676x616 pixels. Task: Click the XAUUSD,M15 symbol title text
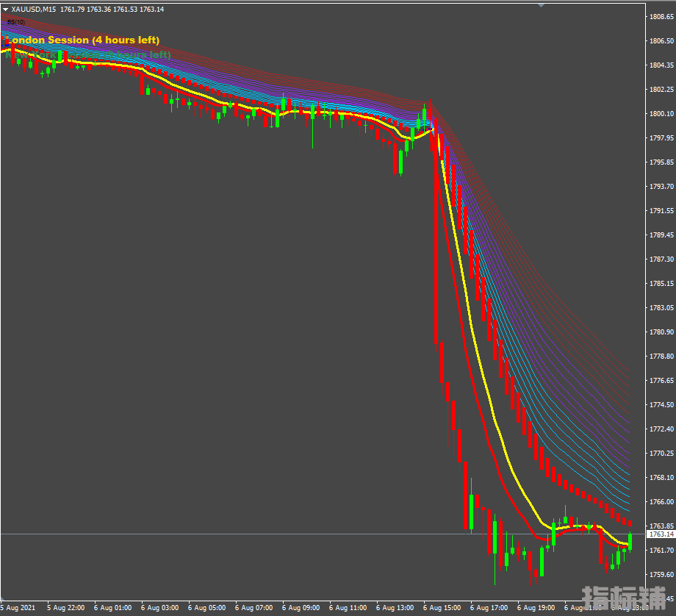click(x=34, y=9)
